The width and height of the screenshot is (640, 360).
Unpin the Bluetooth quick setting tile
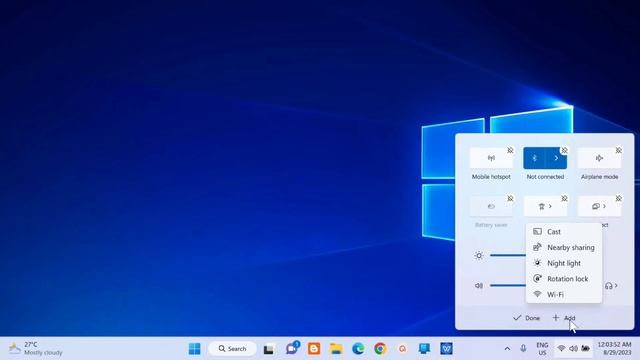[x=564, y=150]
